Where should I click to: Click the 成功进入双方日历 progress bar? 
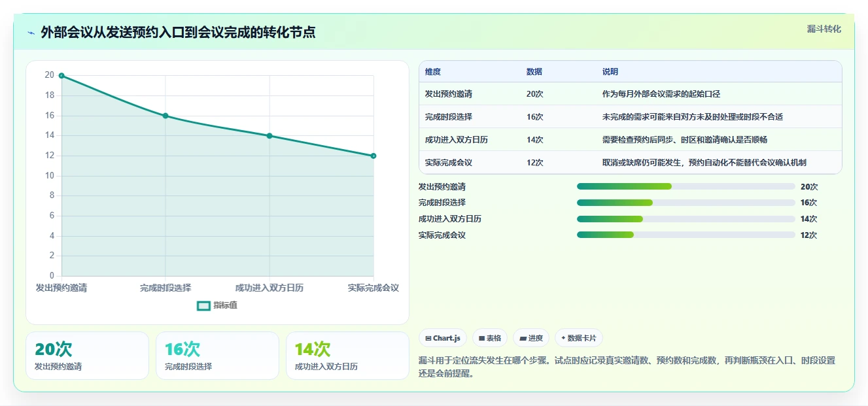(x=686, y=219)
